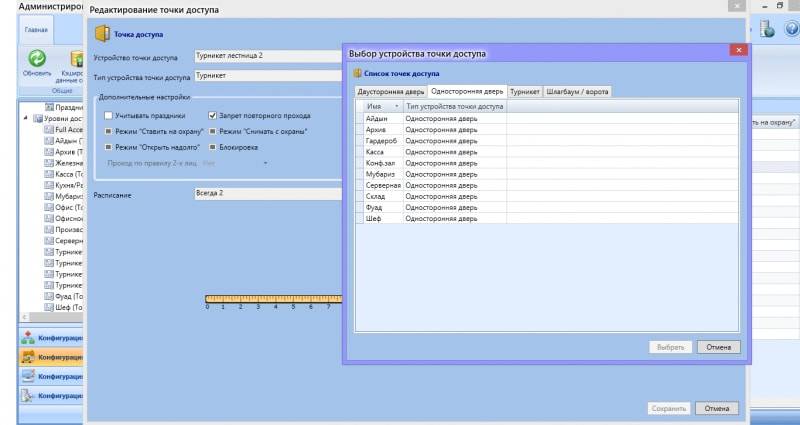Click left arrow of tree horizontal scrollbar
Screen dimensions: 800x425
point(23,317)
